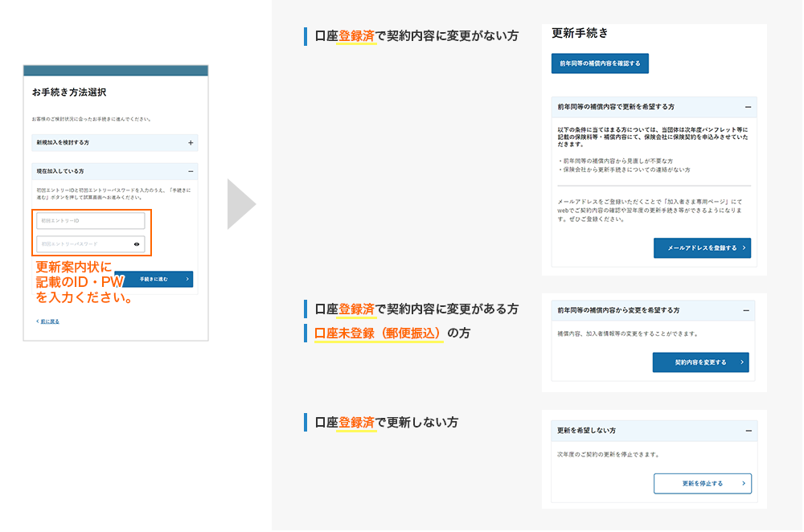Collapse the 更新を希望しない方 minus icon
This screenshot has height=532, width=804.
coord(748,431)
